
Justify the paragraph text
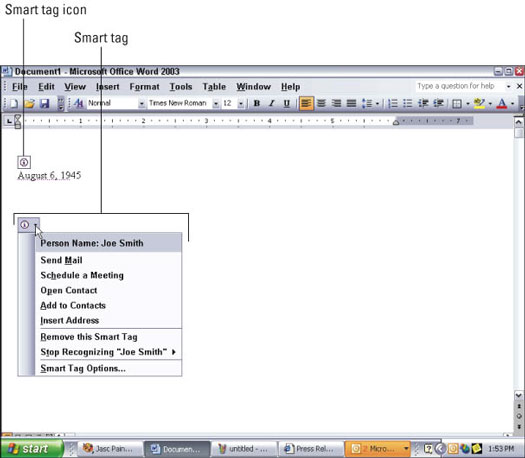(351, 103)
